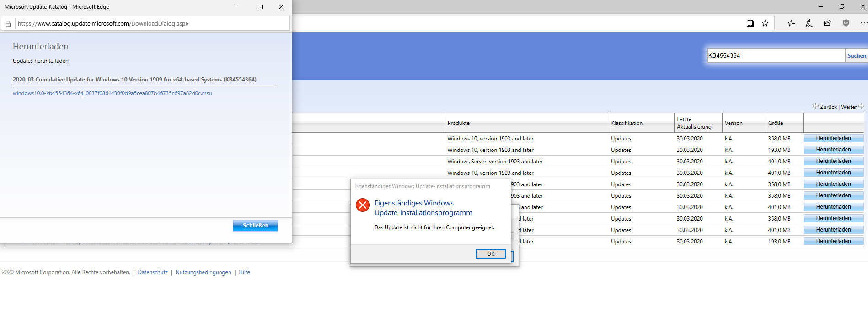The height and width of the screenshot is (335, 868).
Task: Click the Suchen button
Action: [857, 56]
